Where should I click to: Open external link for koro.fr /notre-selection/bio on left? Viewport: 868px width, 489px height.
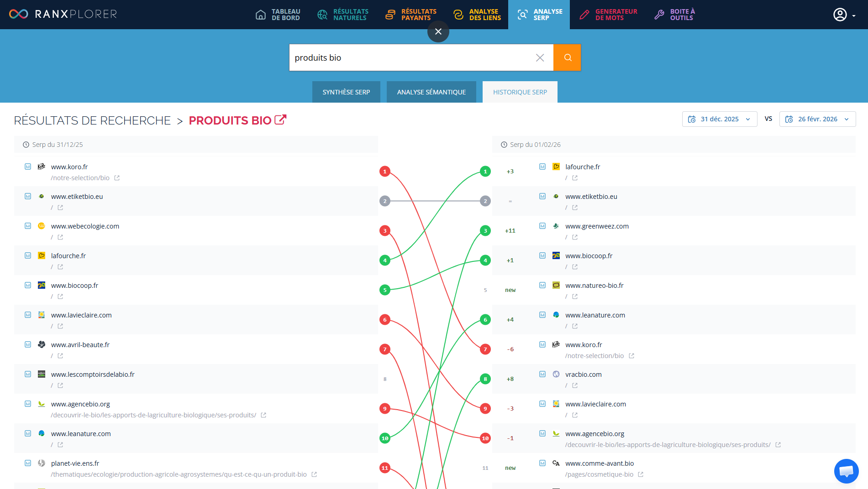point(117,178)
